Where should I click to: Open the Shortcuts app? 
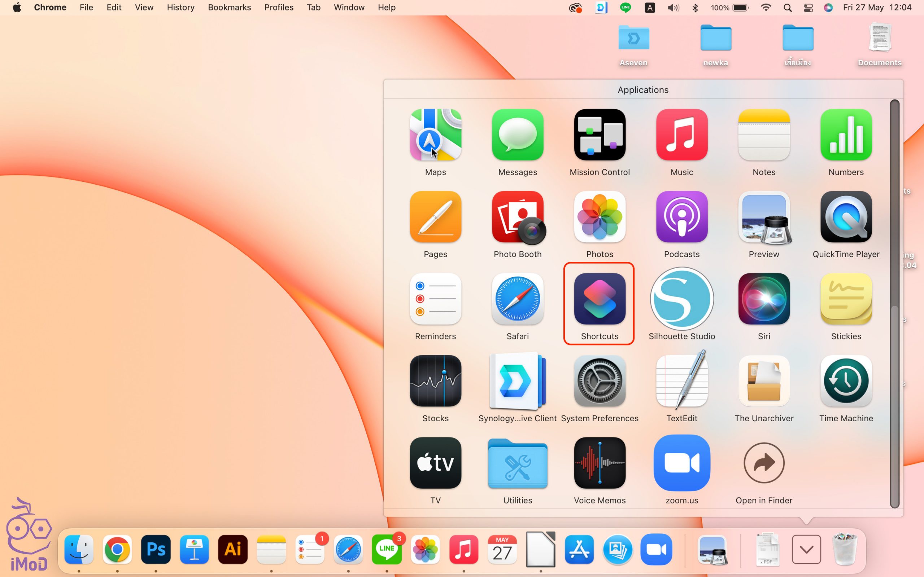click(600, 299)
